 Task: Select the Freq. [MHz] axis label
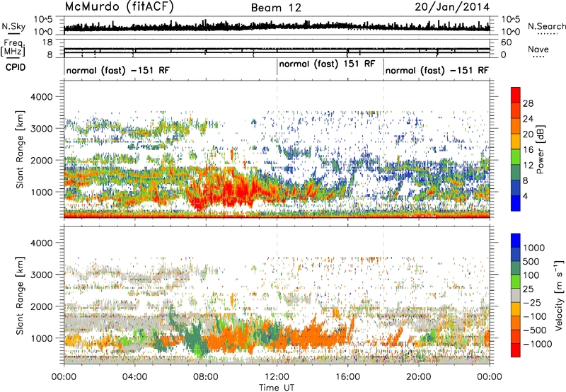[x=13, y=48]
